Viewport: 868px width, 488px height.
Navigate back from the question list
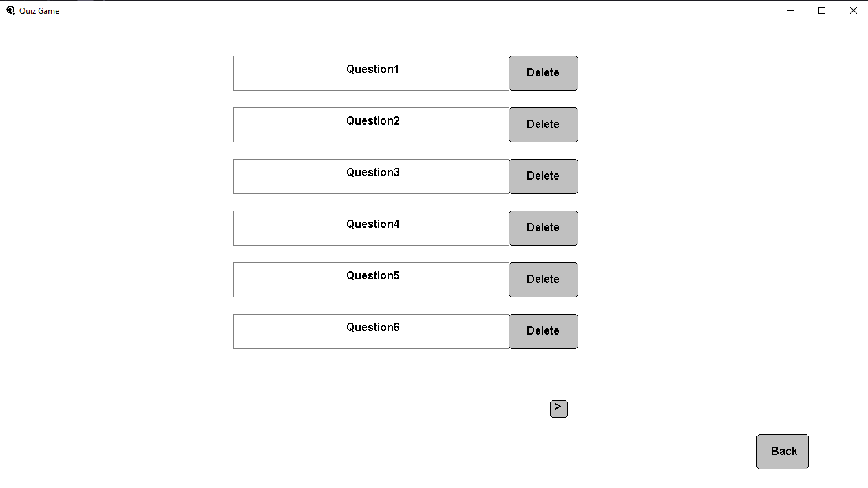pos(782,452)
